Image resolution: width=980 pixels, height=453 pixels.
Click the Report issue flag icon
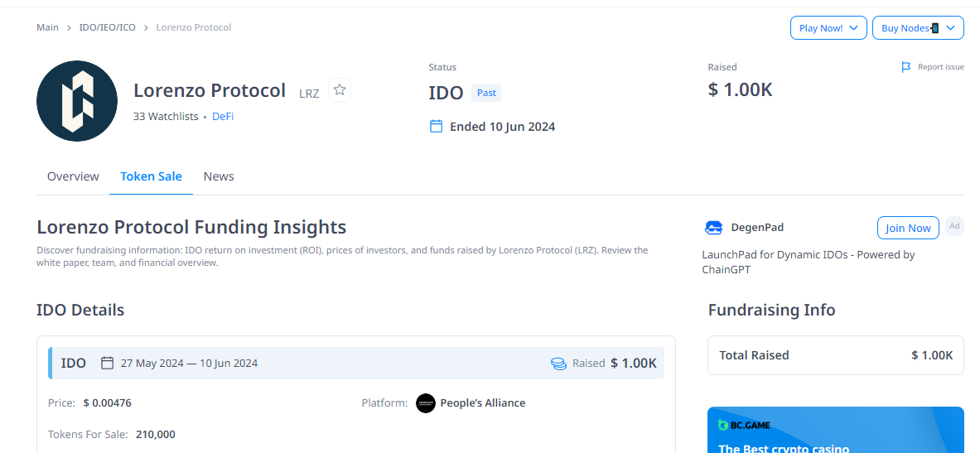click(x=905, y=67)
